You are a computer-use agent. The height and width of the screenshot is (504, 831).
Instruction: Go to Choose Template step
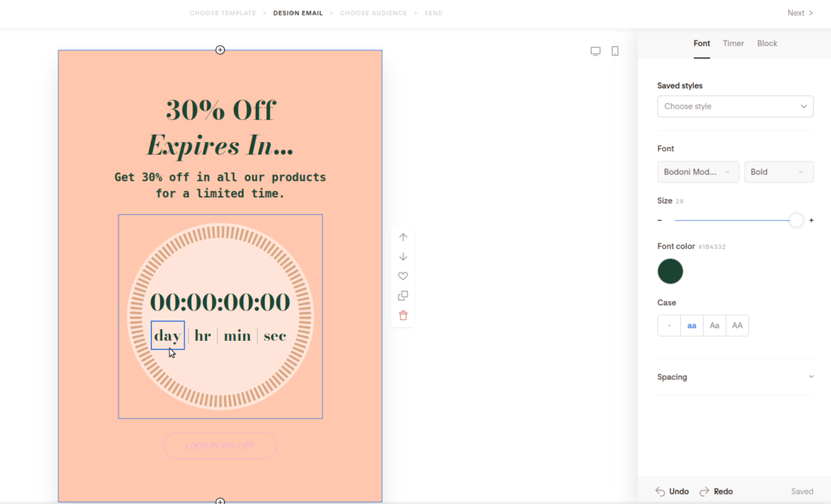coord(222,13)
